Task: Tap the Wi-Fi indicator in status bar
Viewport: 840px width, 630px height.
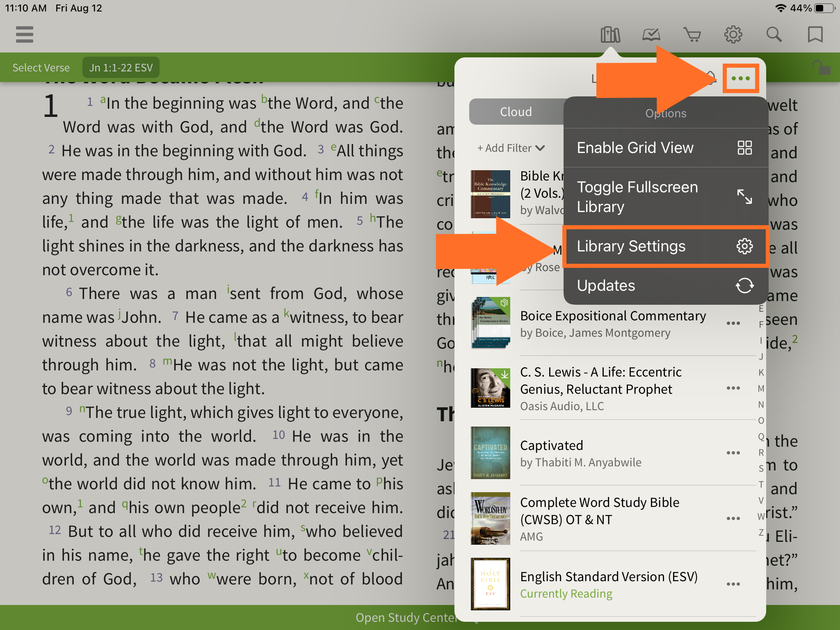Action: pos(781,8)
